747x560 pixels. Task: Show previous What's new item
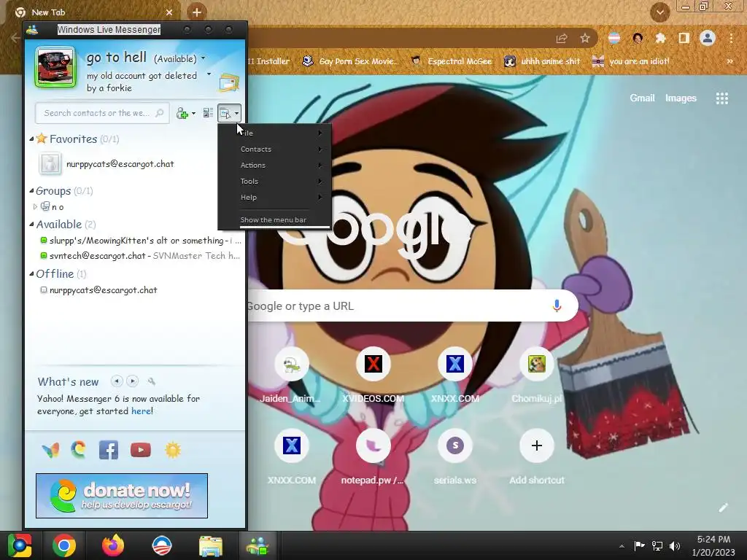pyautogui.click(x=117, y=381)
